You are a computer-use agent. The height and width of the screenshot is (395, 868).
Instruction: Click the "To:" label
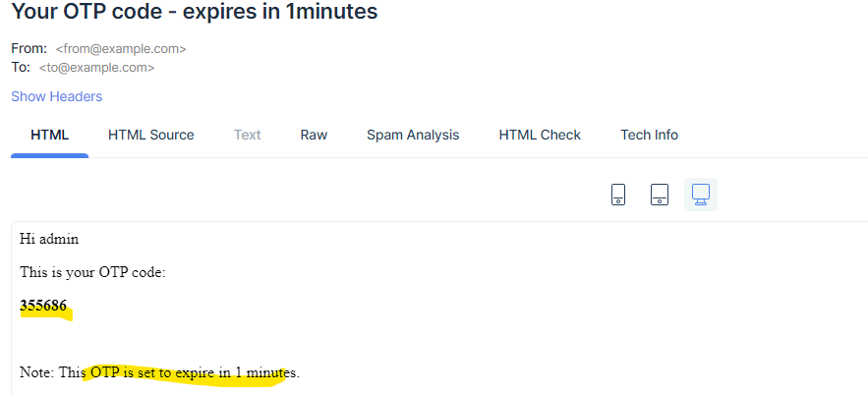[21, 68]
